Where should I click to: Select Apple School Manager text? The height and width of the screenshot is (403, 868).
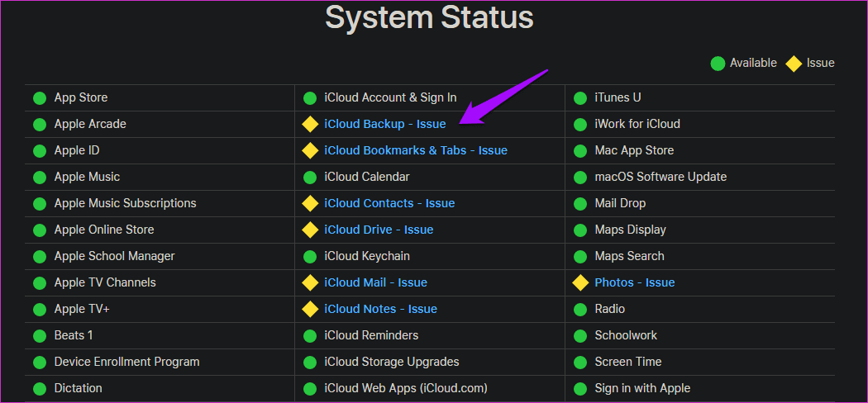[115, 256]
